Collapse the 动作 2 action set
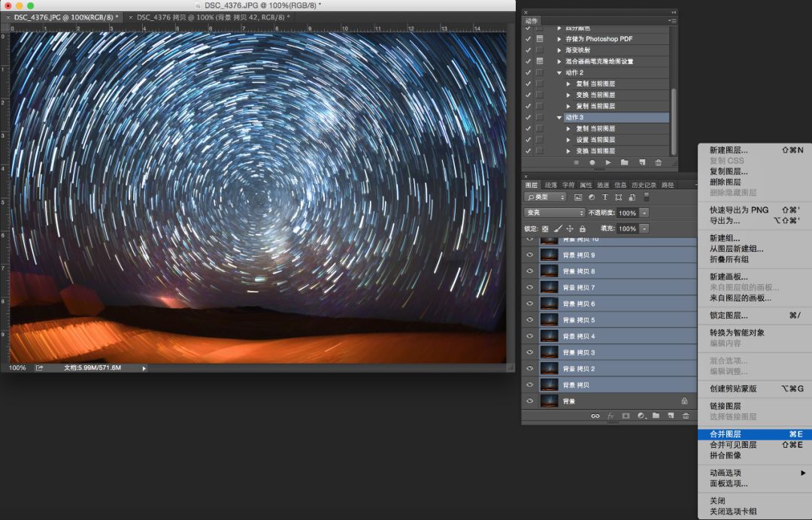This screenshot has width=812, height=520. point(559,73)
